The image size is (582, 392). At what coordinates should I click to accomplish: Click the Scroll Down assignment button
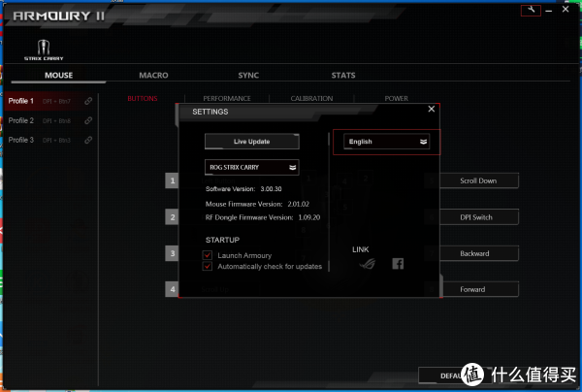point(478,180)
